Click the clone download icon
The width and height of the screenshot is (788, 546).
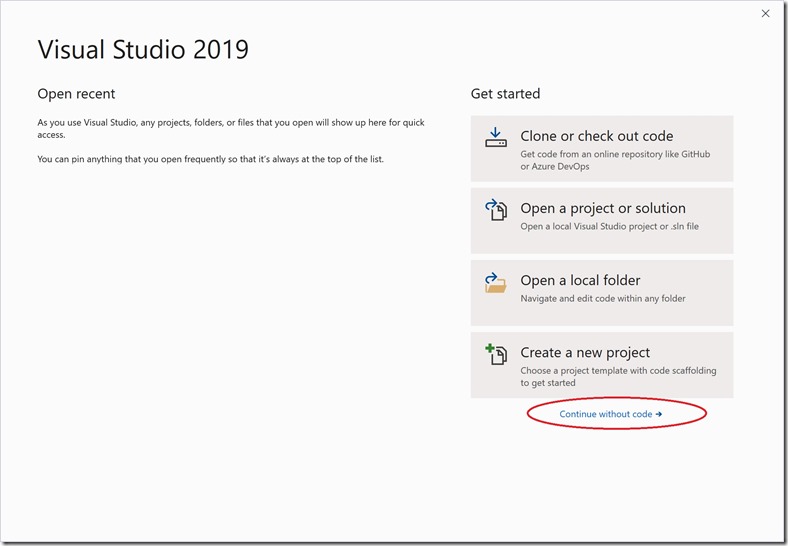point(496,137)
